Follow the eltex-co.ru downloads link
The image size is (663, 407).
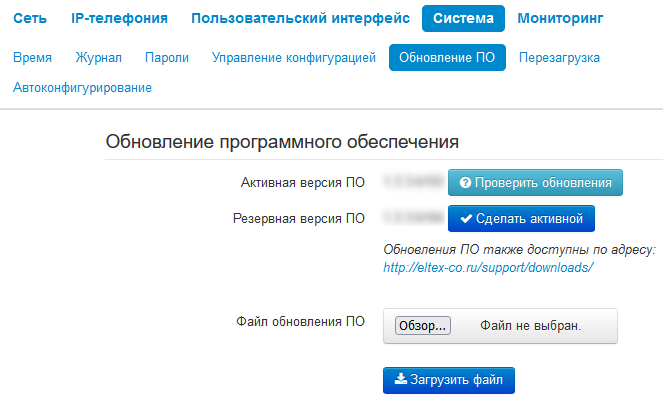(x=489, y=268)
